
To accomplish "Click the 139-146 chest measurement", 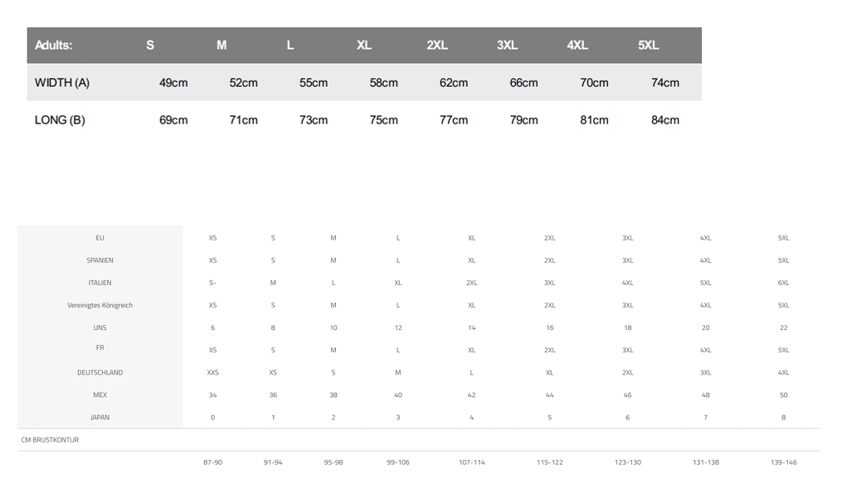I will coord(783,463).
